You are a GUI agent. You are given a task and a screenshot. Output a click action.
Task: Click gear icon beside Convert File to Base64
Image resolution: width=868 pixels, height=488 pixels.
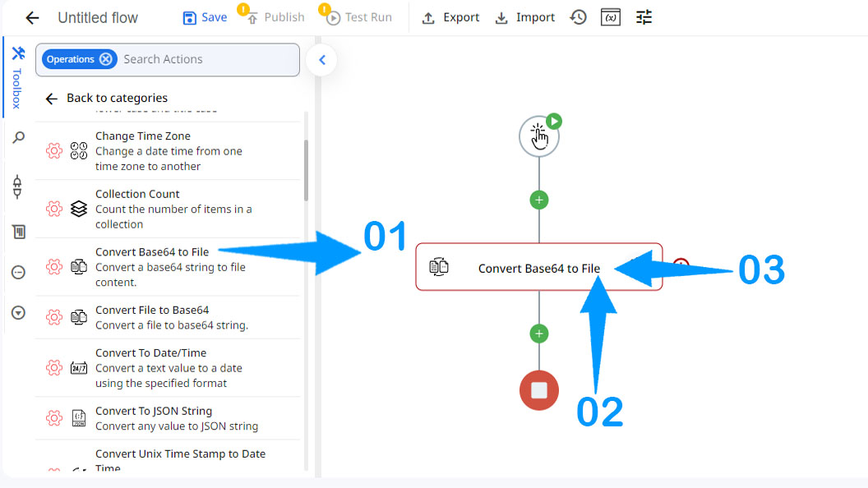click(53, 317)
